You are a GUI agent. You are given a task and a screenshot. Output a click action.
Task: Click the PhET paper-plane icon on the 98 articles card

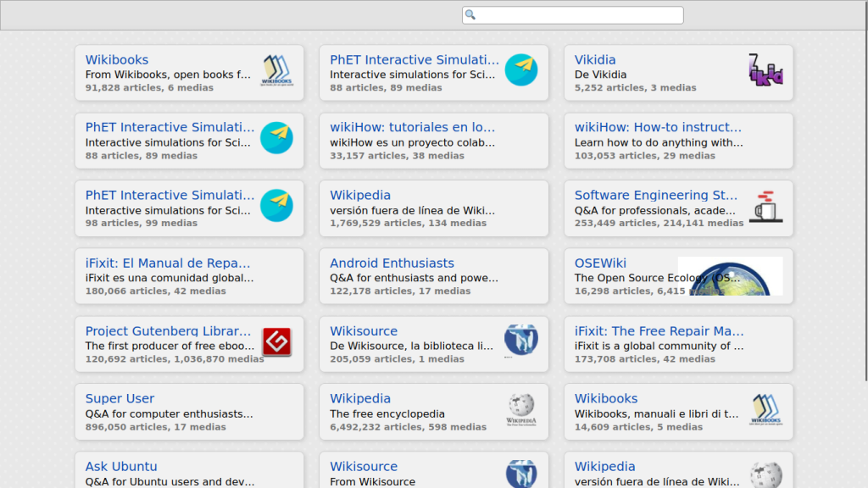click(277, 206)
